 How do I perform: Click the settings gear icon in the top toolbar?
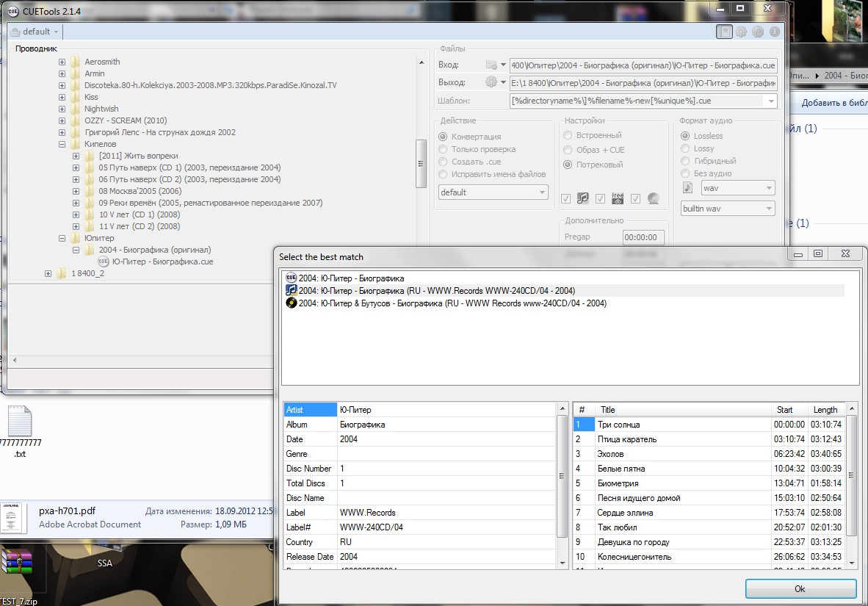coord(741,32)
